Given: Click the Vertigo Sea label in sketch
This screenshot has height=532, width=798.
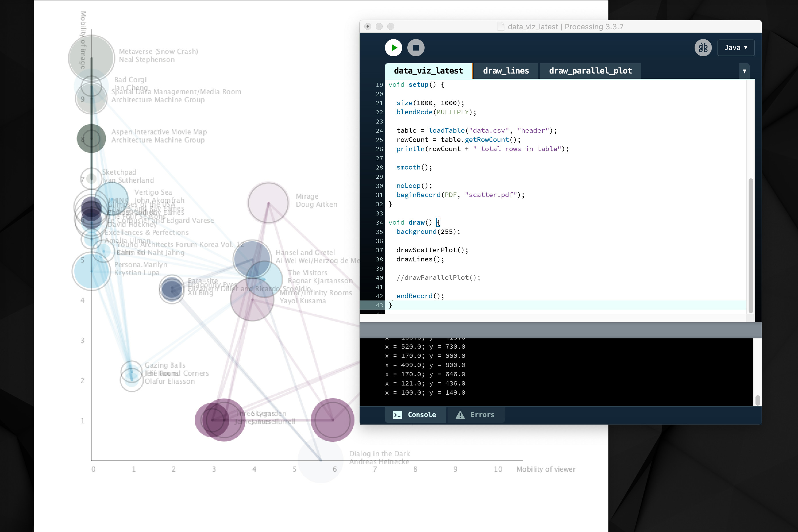Looking at the screenshot, I should coord(153,192).
